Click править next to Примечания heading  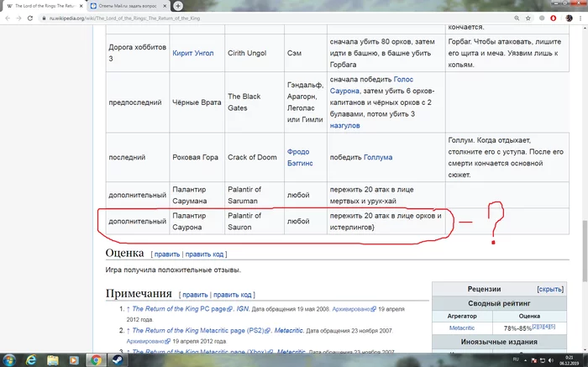coord(195,295)
